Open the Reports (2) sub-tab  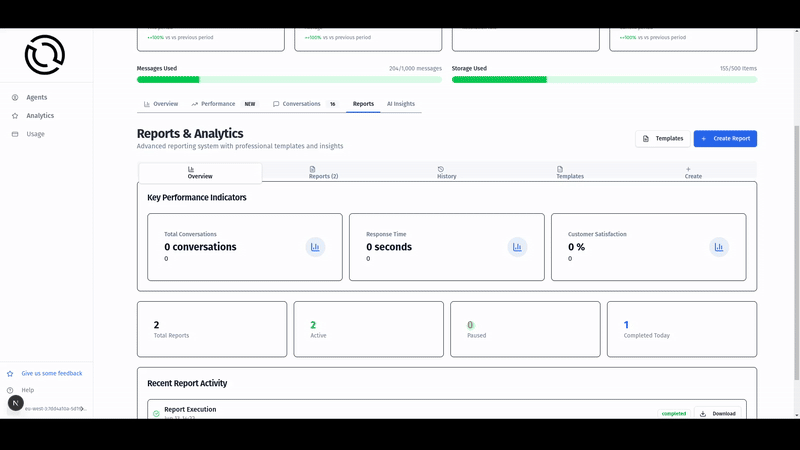pos(323,172)
